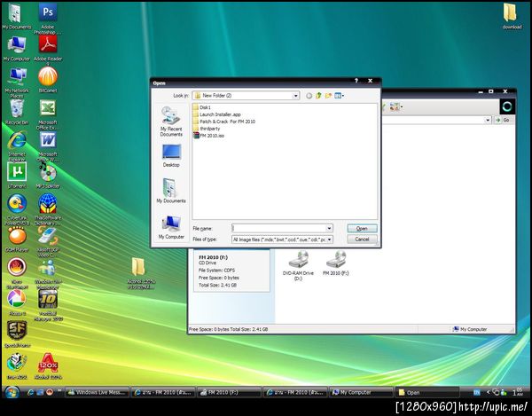
Task: Expand the Files of type dropdown
Action: pos(329,239)
